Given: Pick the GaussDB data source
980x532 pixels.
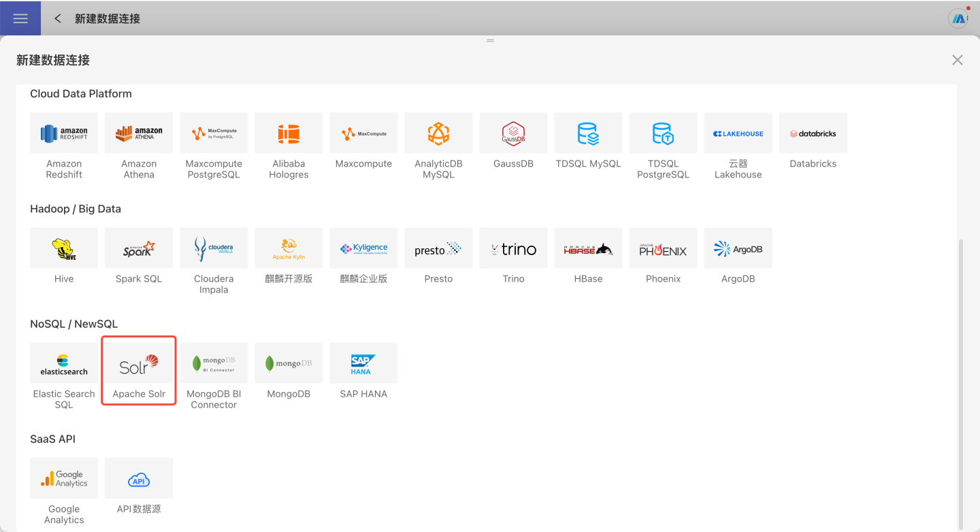Looking at the screenshot, I should (513, 133).
